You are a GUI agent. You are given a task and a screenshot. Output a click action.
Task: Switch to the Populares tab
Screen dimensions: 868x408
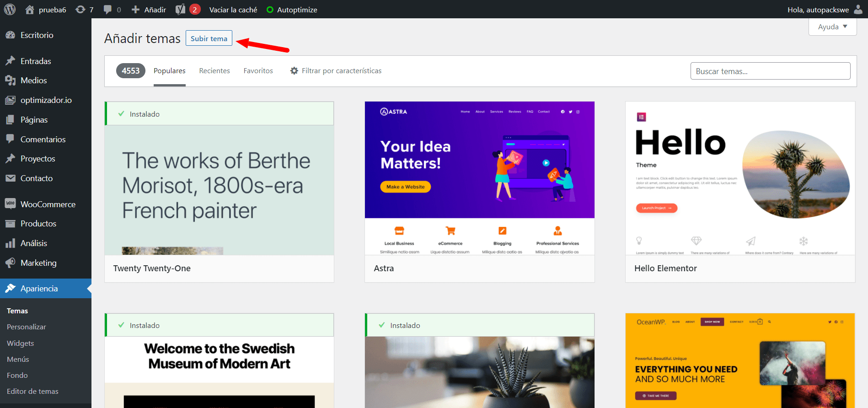[170, 71]
